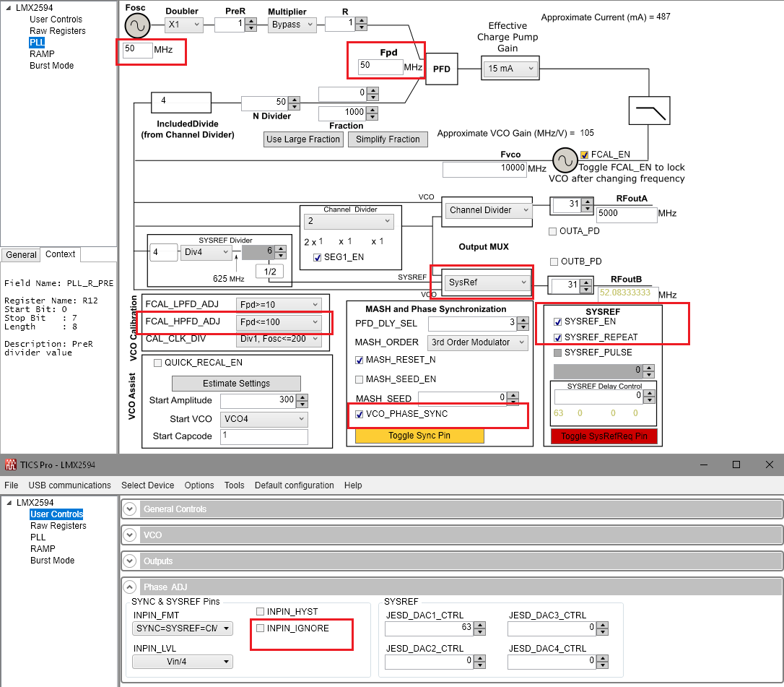
Task: Open the SysRef output MUX dropdown
Action: tap(487, 282)
